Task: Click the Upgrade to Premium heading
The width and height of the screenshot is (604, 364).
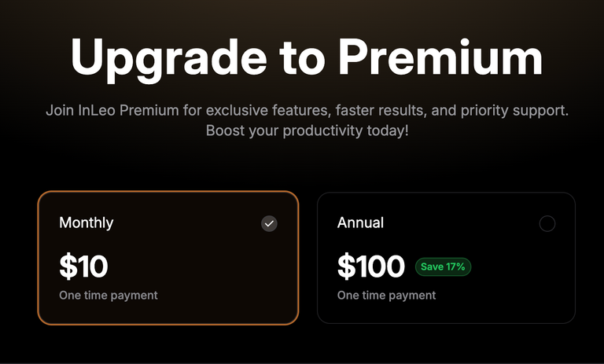Action: (307, 58)
